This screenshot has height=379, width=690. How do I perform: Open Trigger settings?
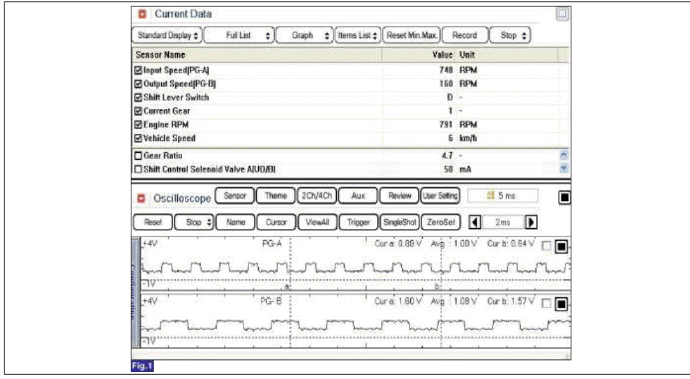coord(359,222)
